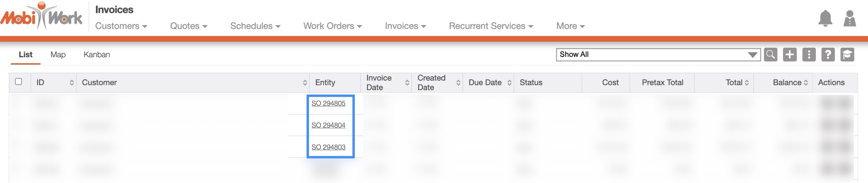Expand the Work Orders menu

click(332, 26)
